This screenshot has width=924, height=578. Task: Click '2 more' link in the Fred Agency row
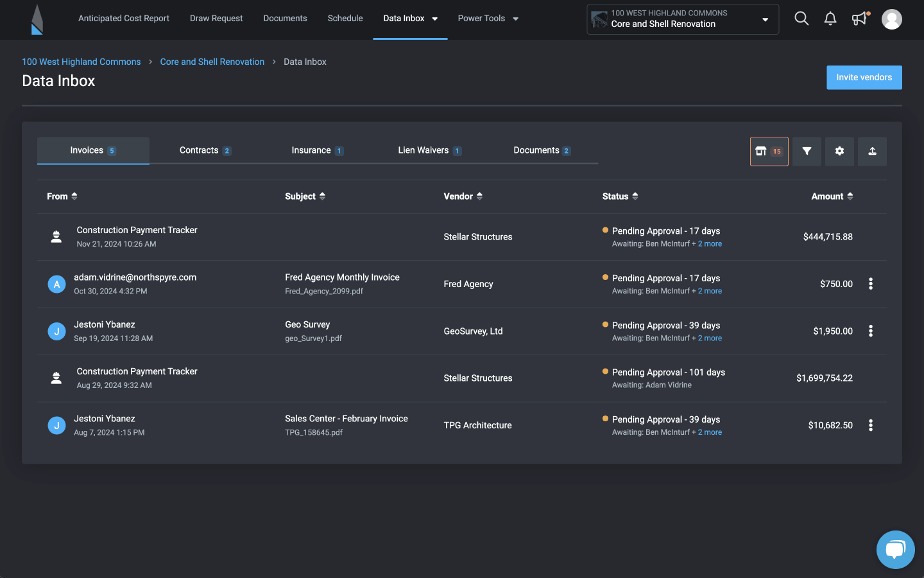point(710,291)
